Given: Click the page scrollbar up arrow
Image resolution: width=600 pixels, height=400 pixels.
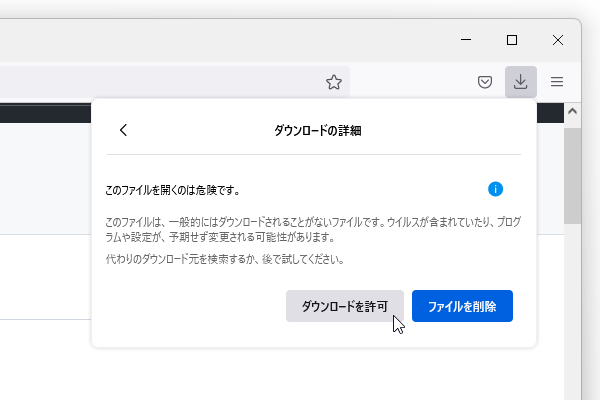Looking at the screenshot, I should pos(572,111).
